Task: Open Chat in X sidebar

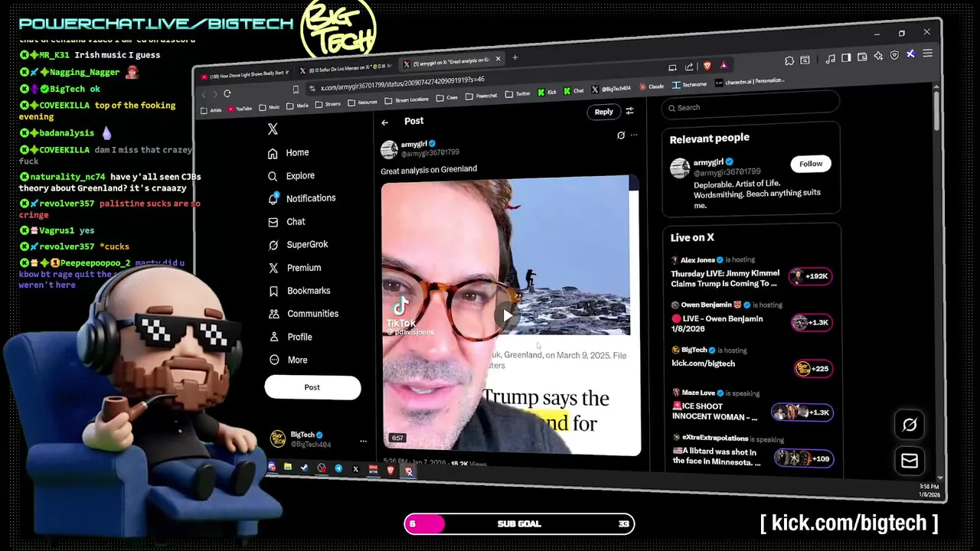Action: (x=286, y=222)
